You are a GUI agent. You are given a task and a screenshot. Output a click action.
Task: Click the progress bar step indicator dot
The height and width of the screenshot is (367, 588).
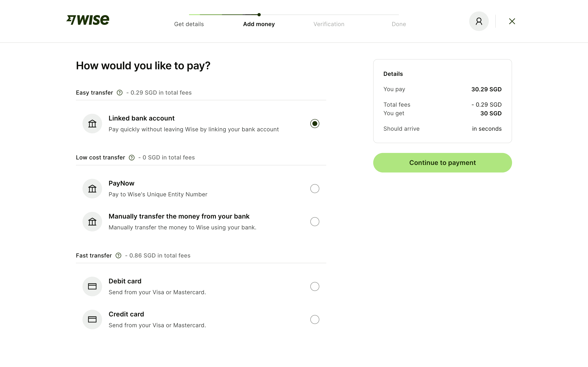(x=259, y=14)
